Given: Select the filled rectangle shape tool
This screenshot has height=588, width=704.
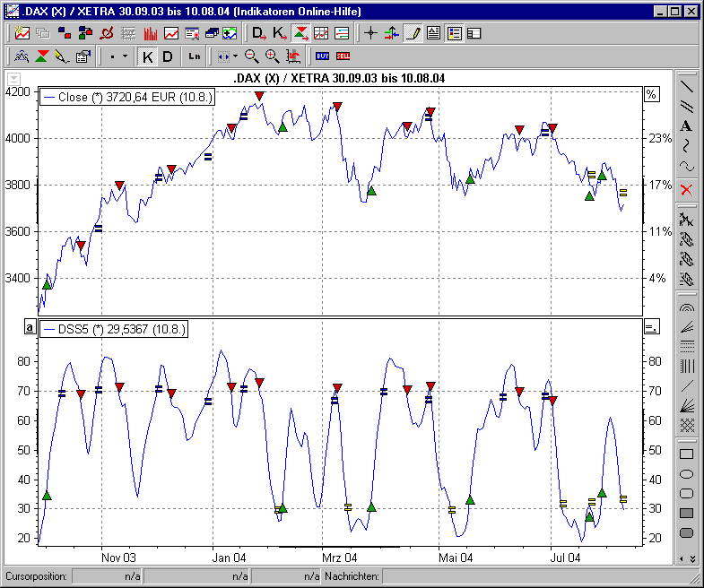Looking at the screenshot, I should [686, 513].
